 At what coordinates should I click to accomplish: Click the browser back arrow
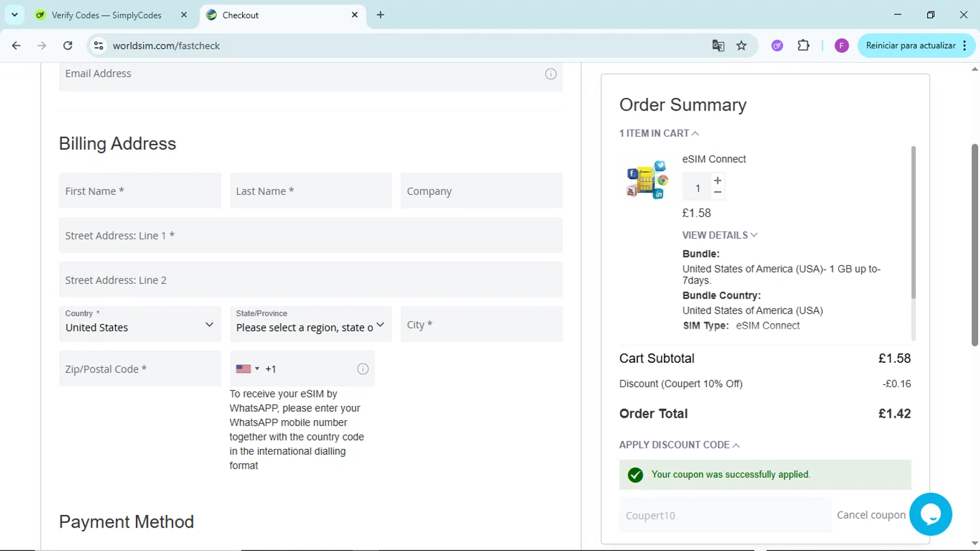pyautogui.click(x=16, y=46)
